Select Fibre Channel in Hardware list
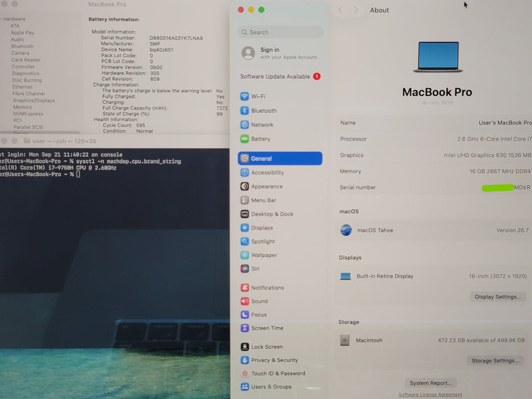 (x=29, y=93)
